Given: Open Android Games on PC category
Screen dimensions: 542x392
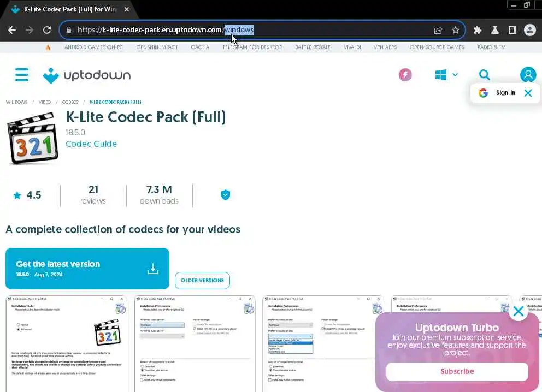Looking at the screenshot, I should tap(93, 47).
